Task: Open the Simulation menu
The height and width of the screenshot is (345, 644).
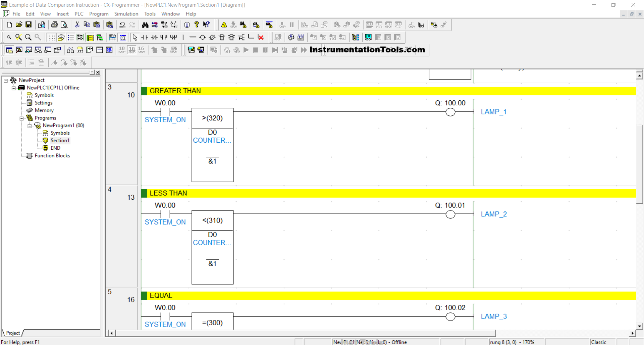Action: [x=126, y=14]
